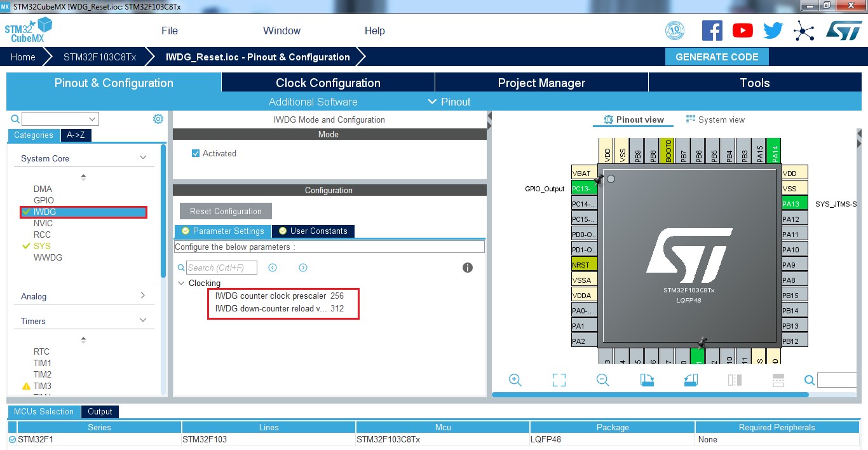
Task: Switch to the Clock Configuration tab
Action: coord(328,83)
